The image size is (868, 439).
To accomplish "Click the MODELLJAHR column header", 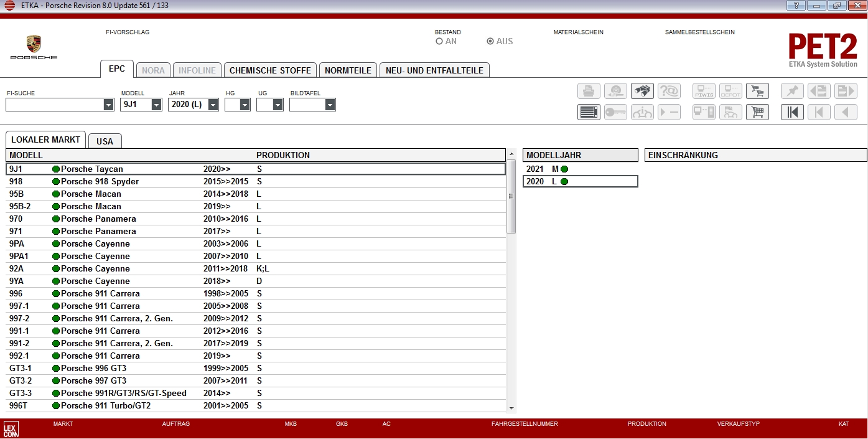I will pyautogui.click(x=581, y=155).
